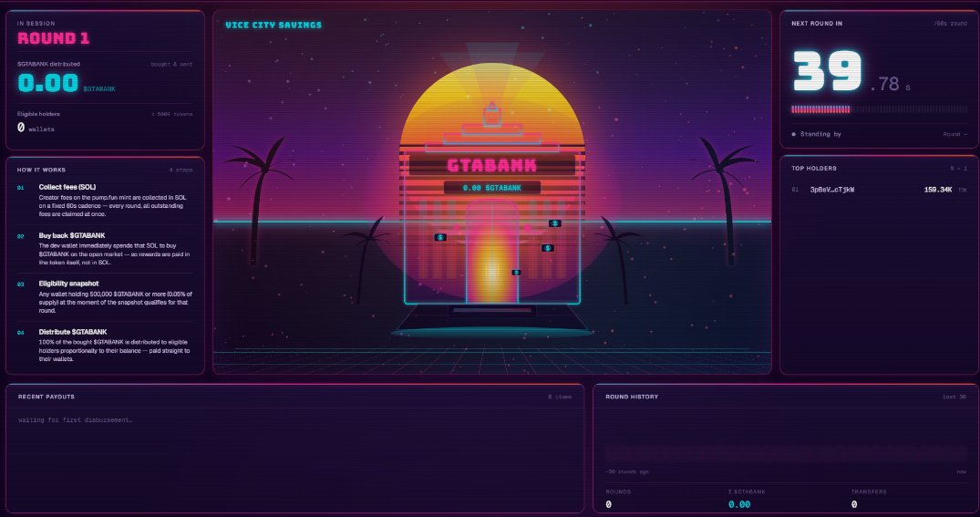980x517 pixels.
Task: Open top holder 3pBsV…cTjkW
Action: point(879,190)
